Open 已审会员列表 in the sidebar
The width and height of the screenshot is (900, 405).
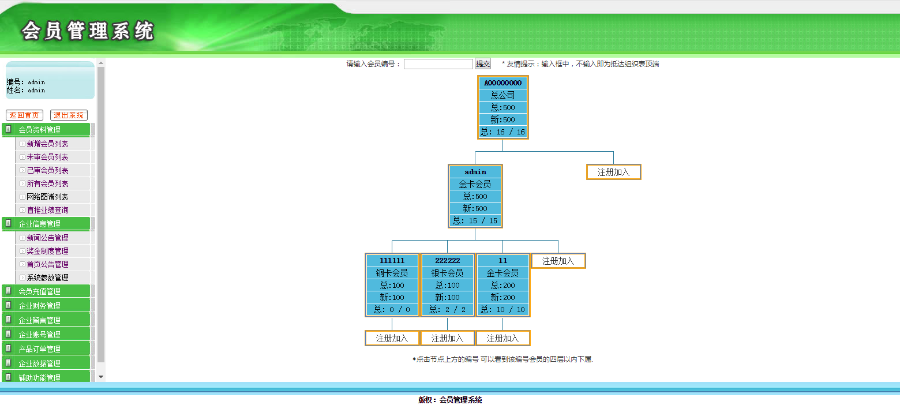tap(48, 170)
